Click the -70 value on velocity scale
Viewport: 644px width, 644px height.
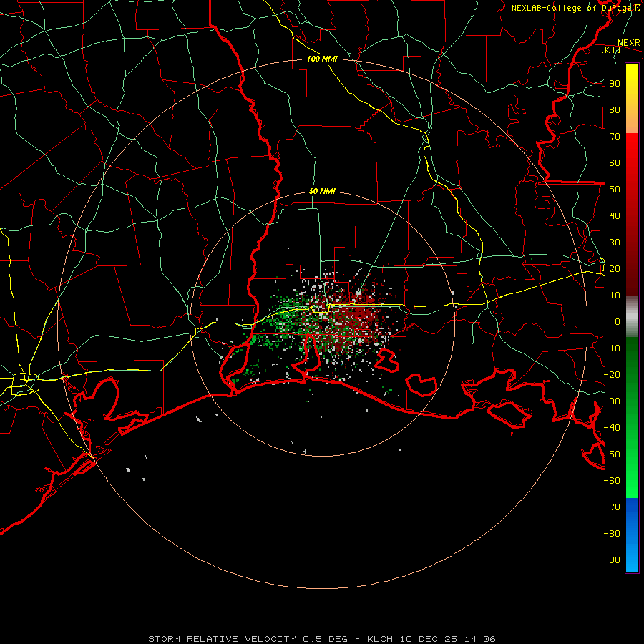612,507
